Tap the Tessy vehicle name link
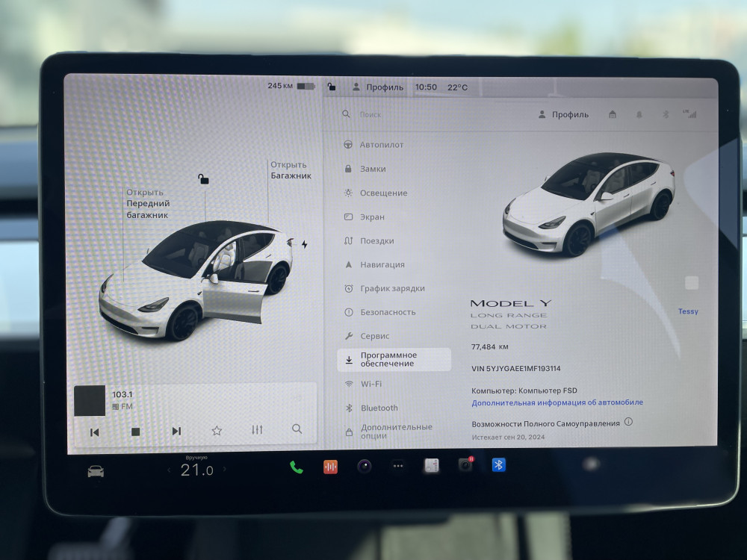This screenshot has width=747, height=560. click(x=688, y=311)
